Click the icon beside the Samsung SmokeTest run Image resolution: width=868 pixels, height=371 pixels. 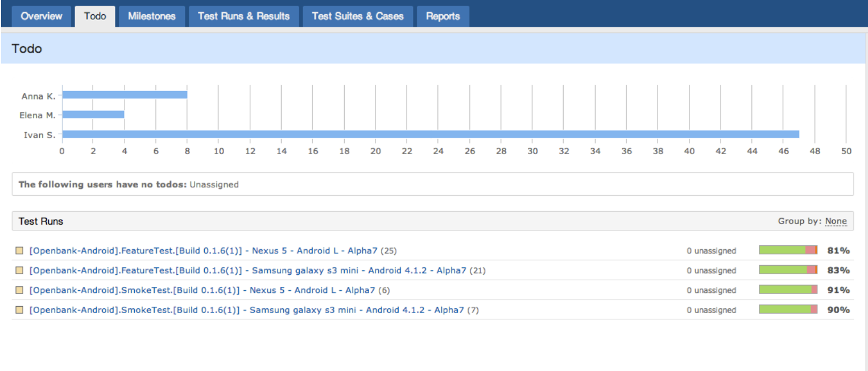[x=20, y=310]
